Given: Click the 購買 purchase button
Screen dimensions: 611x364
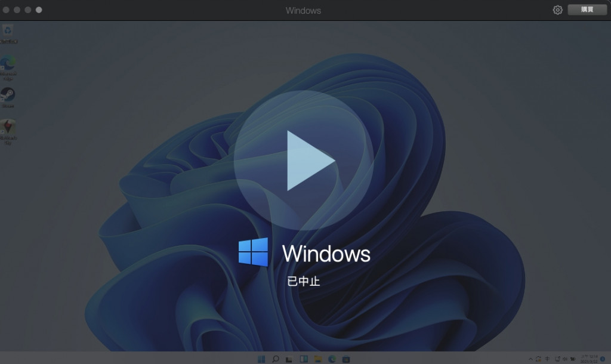Looking at the screenshot, I should click(x=587, y=10).
